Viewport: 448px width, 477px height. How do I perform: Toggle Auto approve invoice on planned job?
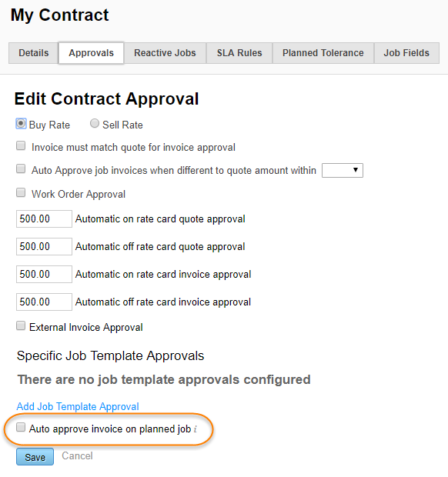[21, 427]
